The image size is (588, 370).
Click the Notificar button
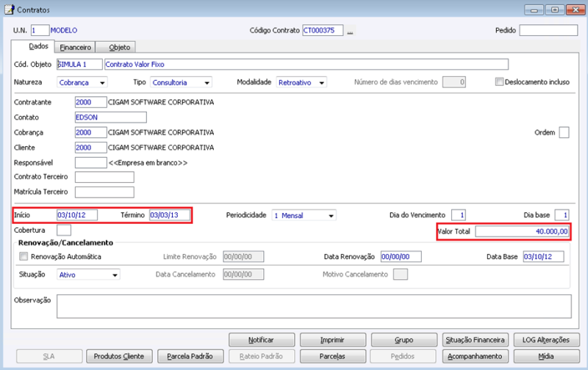point(262,340)
